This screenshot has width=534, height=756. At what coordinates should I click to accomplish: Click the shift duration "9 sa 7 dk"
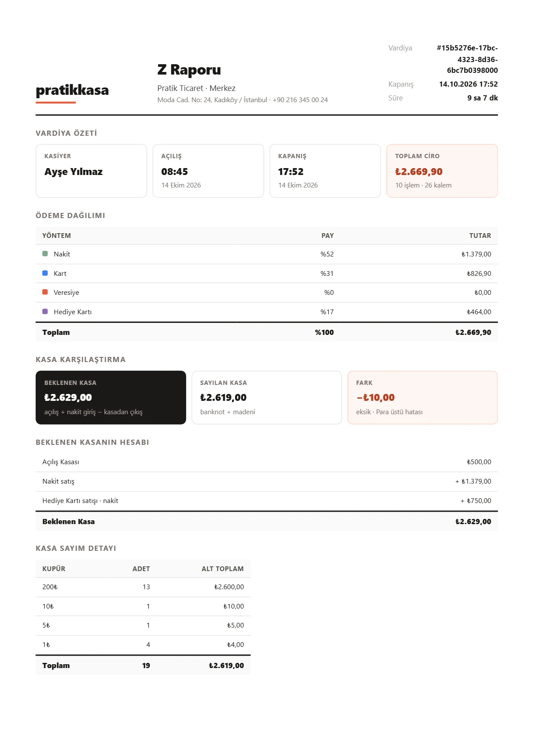pos(482,98)
